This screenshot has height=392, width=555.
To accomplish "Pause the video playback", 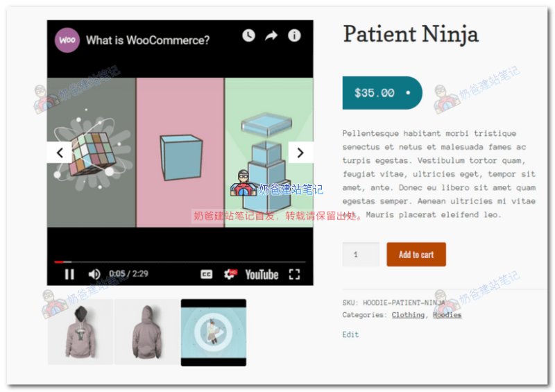I will point(69,274).
